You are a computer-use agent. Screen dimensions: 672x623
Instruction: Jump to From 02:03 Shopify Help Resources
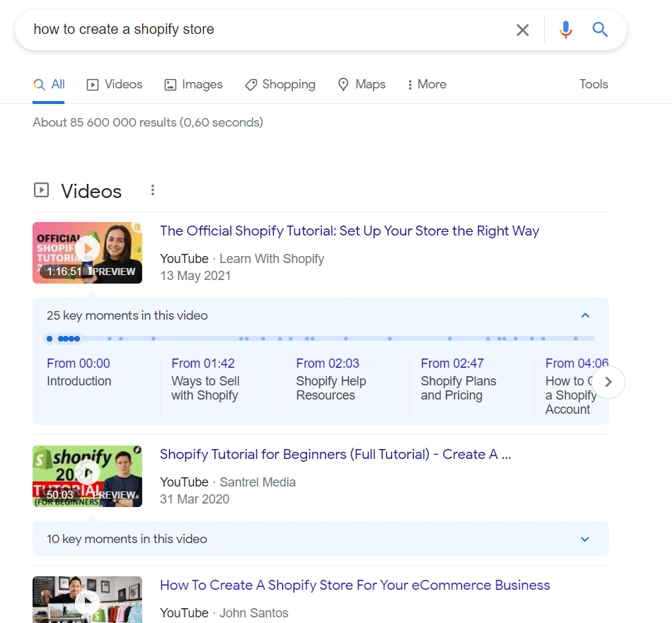[331, 379]
